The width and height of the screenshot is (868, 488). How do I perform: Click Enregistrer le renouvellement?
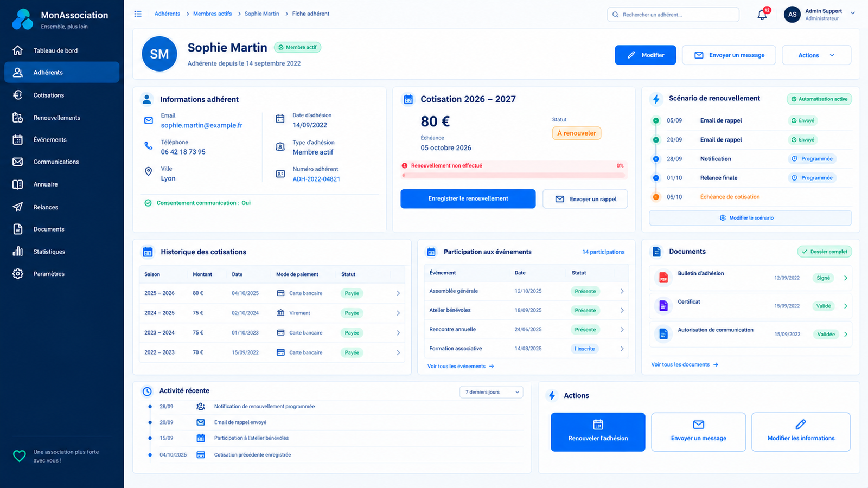pos(468,198)
